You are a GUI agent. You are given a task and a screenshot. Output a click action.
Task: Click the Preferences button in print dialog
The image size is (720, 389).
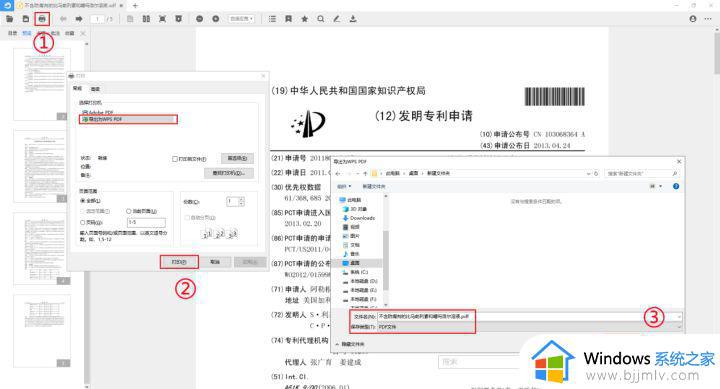pyautogui.click(x=237, y=158)
